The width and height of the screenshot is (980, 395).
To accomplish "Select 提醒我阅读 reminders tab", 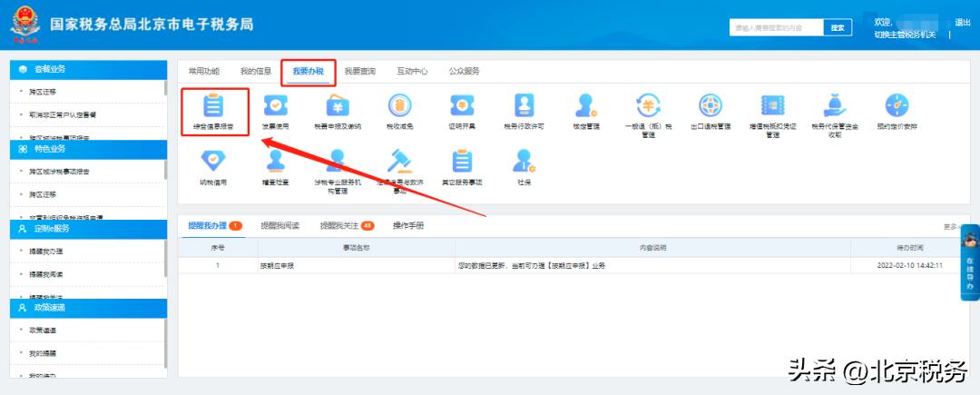I will click(280, 225).
